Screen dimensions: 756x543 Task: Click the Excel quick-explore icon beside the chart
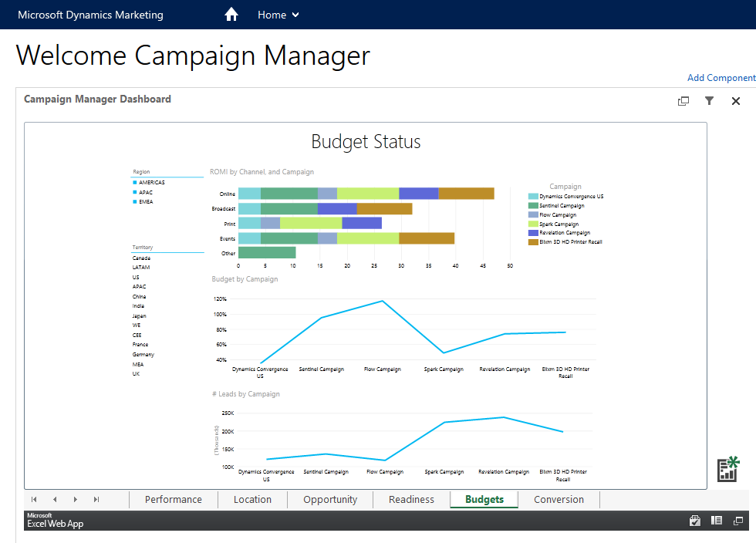click(x=728, y=469)
